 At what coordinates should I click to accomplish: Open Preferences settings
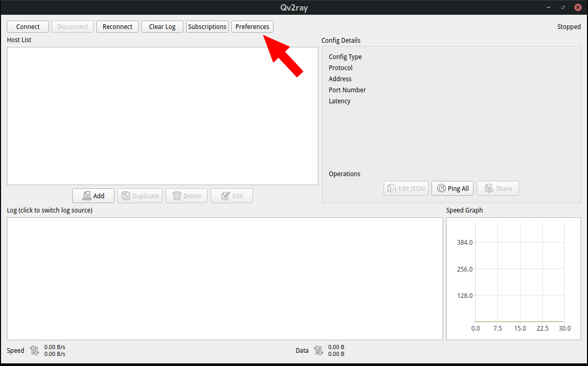pyautogui.click(x=252, y=27)
